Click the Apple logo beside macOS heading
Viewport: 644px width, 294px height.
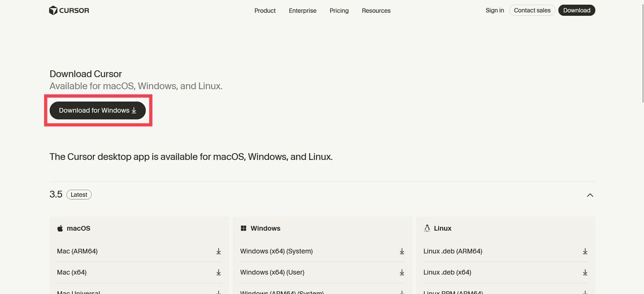[x=60, y=228]
